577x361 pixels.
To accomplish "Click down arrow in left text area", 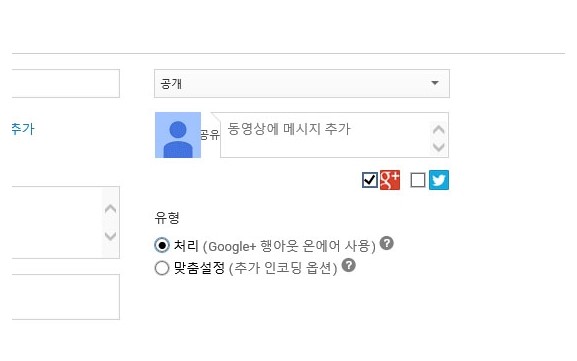I will 110,236.
